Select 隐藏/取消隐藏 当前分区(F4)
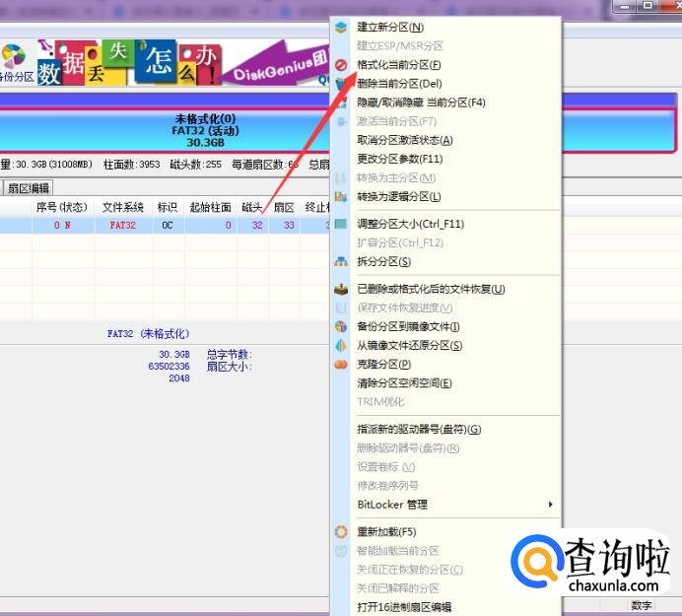Viewport: 682px width, 616px height. (x=421, y=103)
